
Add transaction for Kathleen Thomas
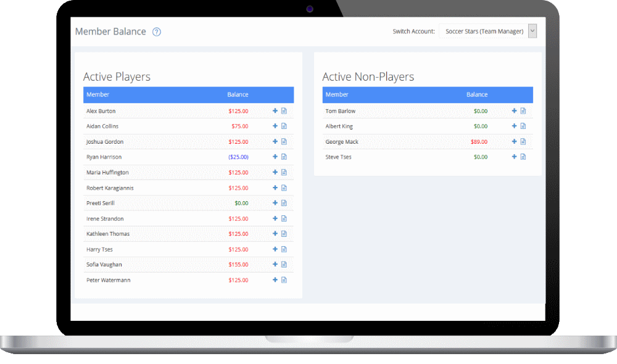pos(275,233)
